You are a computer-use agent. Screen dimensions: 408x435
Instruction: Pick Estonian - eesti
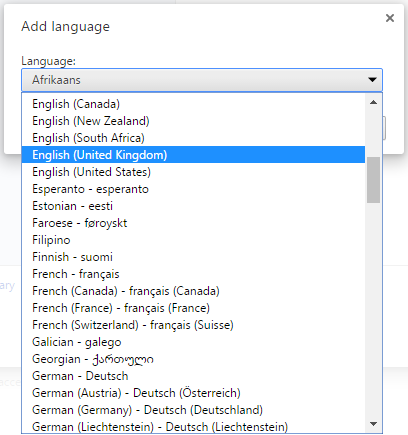(x=193, y=206)
